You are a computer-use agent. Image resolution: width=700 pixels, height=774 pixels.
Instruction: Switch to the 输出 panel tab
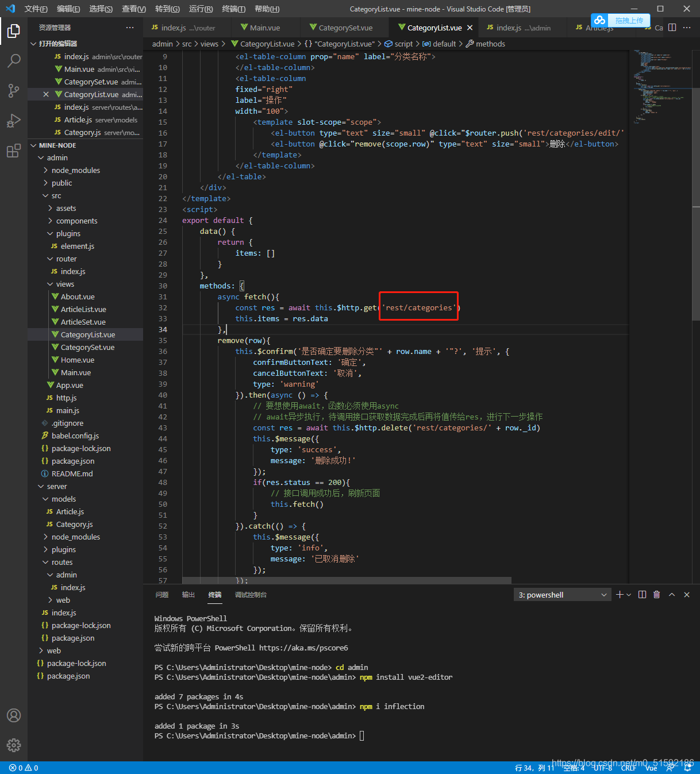pos(189,595)
